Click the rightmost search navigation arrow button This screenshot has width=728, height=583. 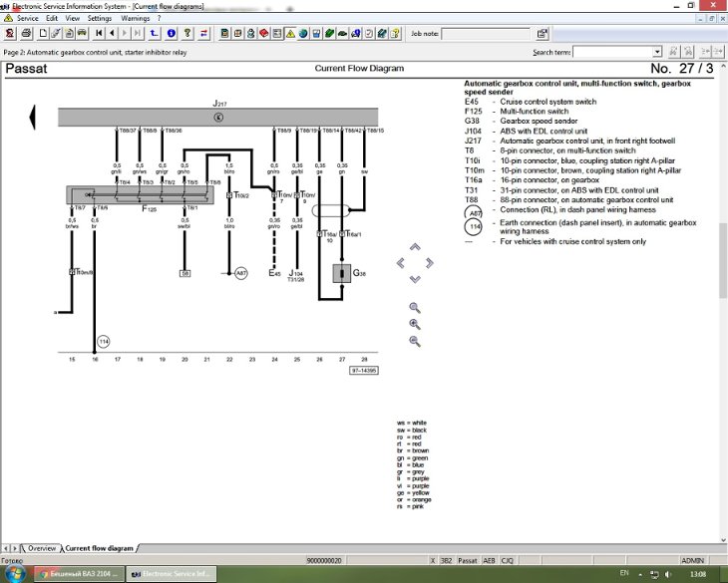pyautogui.click(x=718, y=52)
